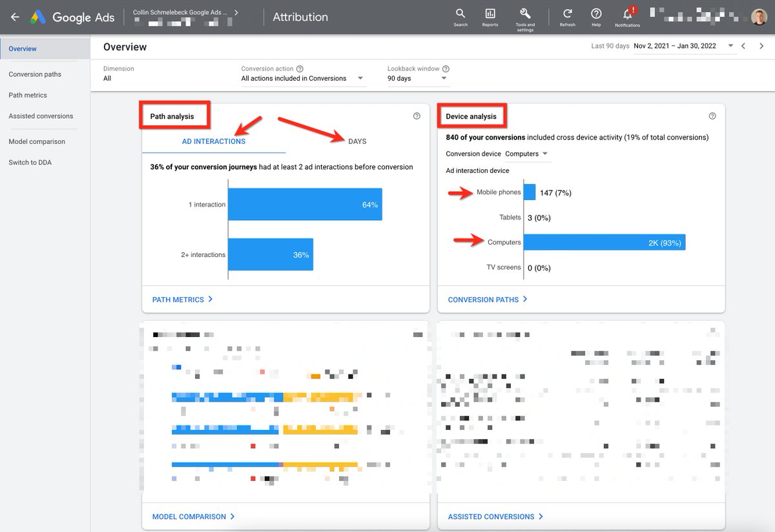Click the Computers 2K (93%) bar
This screenshot has height=532, width=775.
604,242
